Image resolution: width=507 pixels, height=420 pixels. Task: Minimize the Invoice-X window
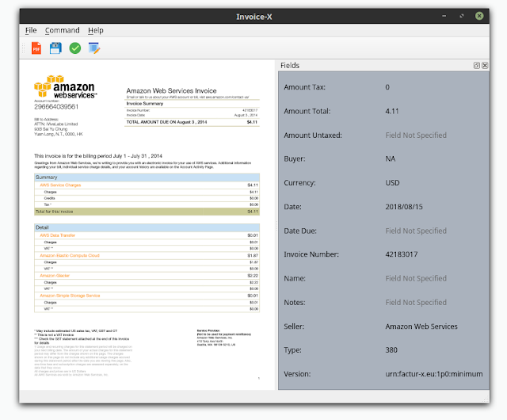click(444, 16)
